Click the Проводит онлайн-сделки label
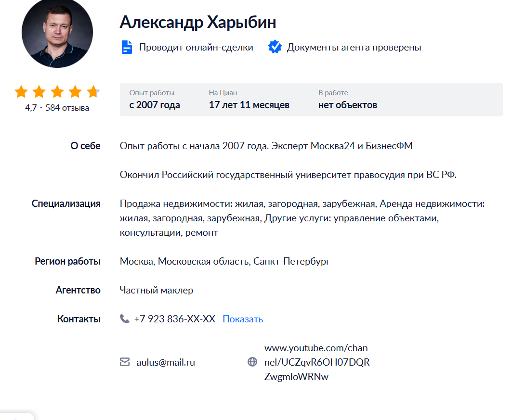Screen dimensions: 512x420 click(x=196, y=48)
